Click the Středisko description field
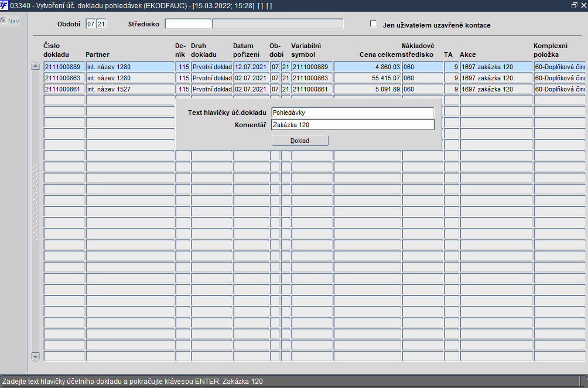This screenshot has height=388, width=588. [x=278, y=24]
